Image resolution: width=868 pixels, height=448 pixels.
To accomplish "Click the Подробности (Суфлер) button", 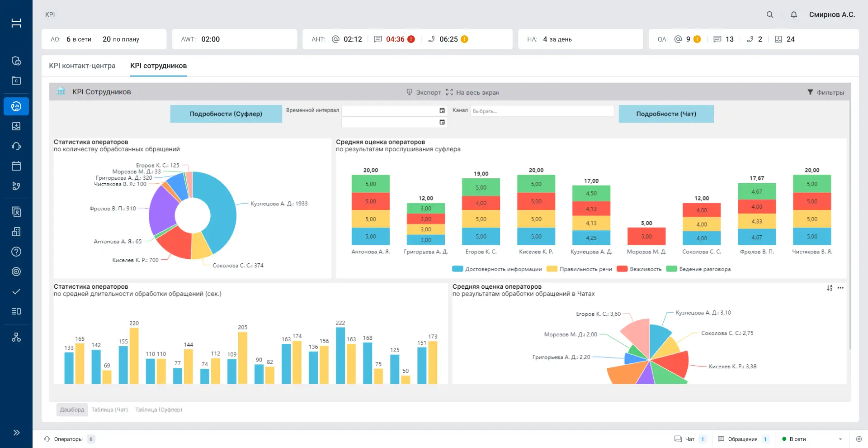I will coord(226,114).
